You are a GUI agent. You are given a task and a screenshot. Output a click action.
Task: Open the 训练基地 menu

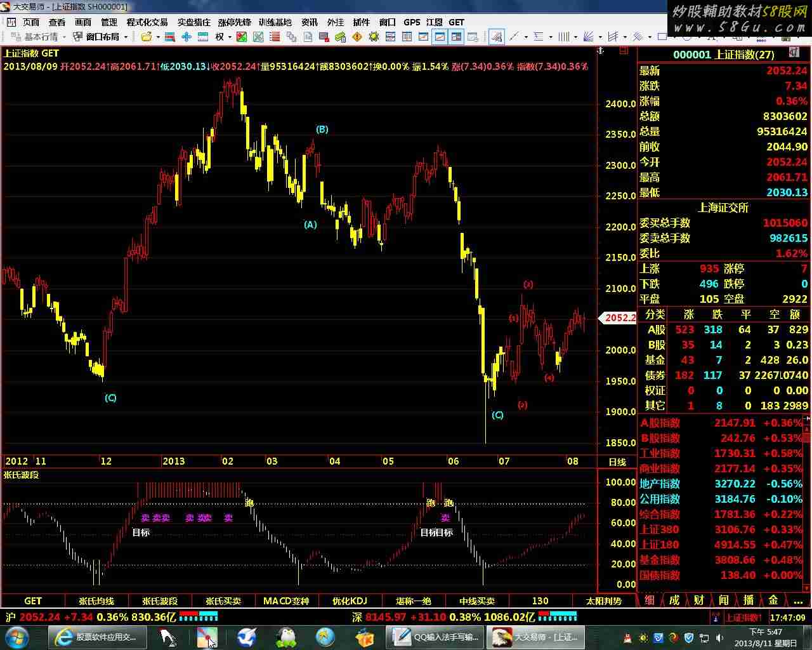pos(275,22)
